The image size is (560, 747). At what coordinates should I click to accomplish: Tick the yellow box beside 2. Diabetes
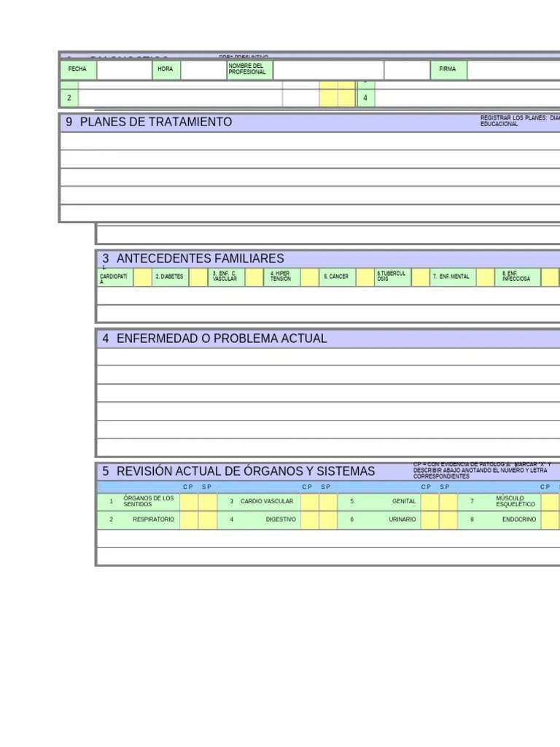198,276
